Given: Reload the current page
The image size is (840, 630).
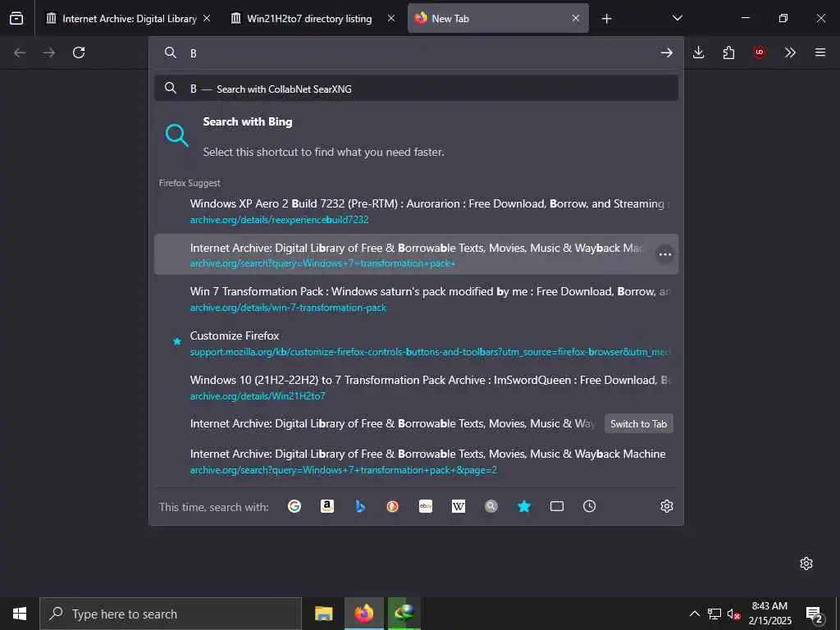Looking at the screenshot, I should pos(79,52).
